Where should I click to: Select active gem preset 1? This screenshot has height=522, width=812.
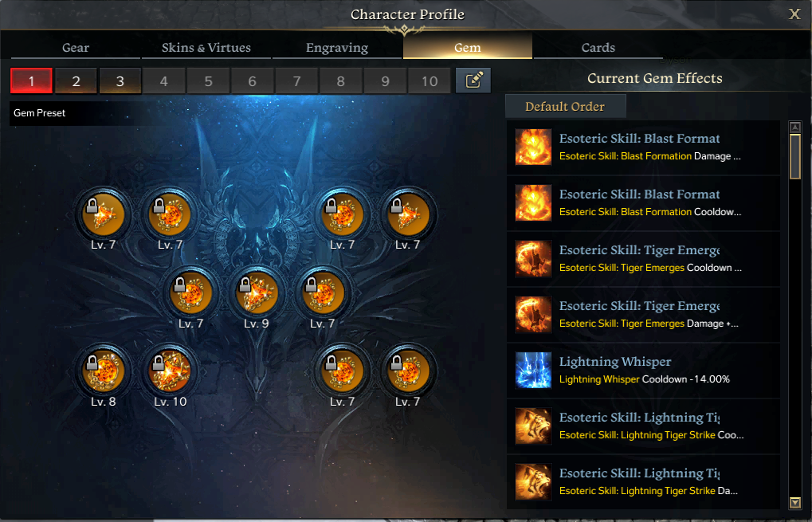click(32, 80)
